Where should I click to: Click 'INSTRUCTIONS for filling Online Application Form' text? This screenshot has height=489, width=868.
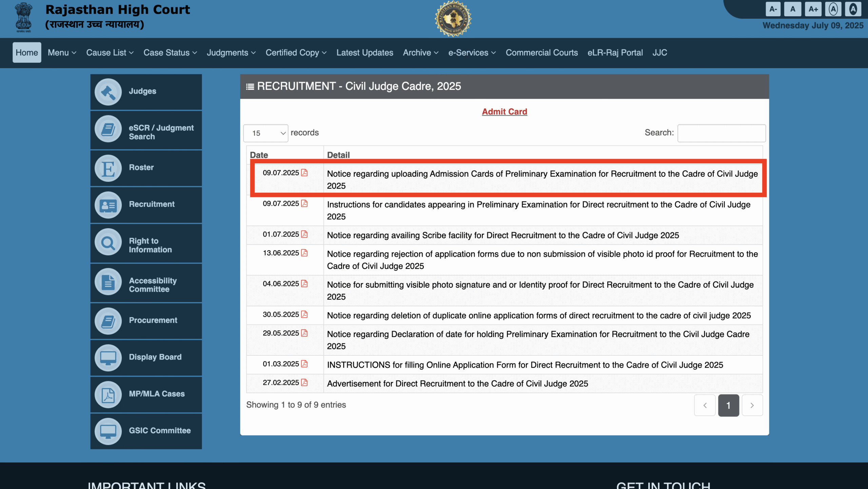(525, 365)
